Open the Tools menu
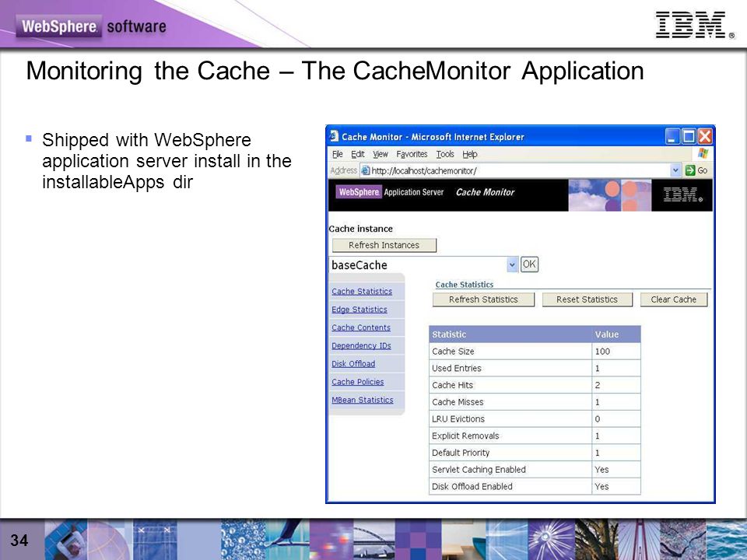Viewport: 747px width, 560px height. [445, 154]
